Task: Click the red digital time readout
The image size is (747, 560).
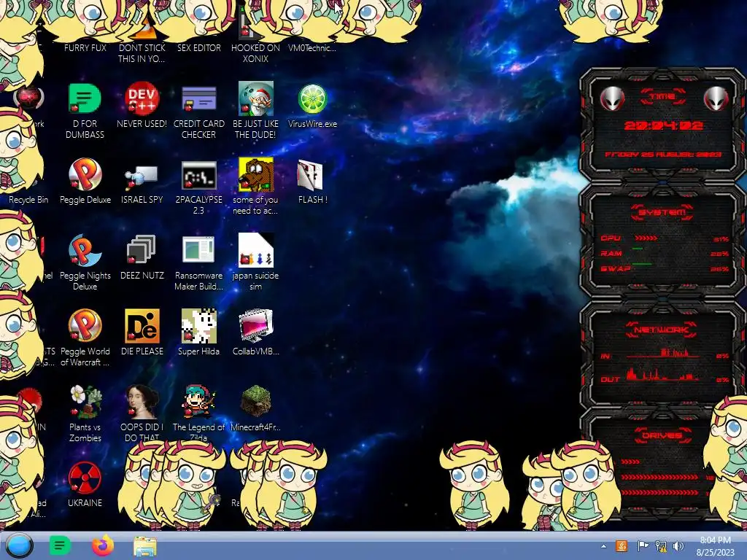Action: tap(663, 125)
